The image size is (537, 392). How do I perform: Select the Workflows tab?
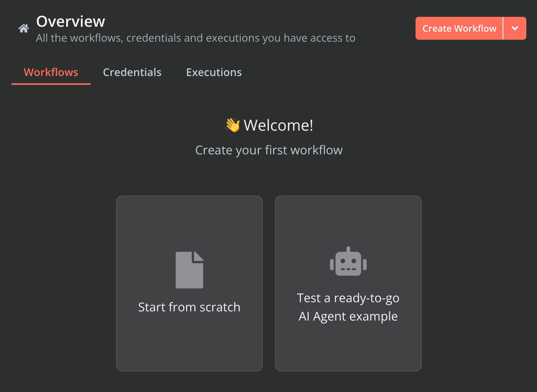(51, 72)
